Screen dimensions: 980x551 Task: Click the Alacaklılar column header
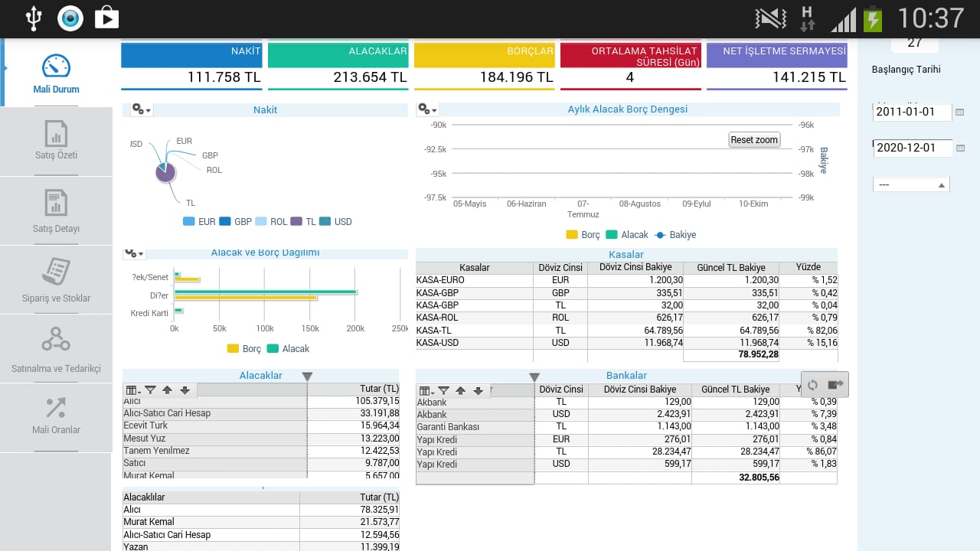coord(211,497)
